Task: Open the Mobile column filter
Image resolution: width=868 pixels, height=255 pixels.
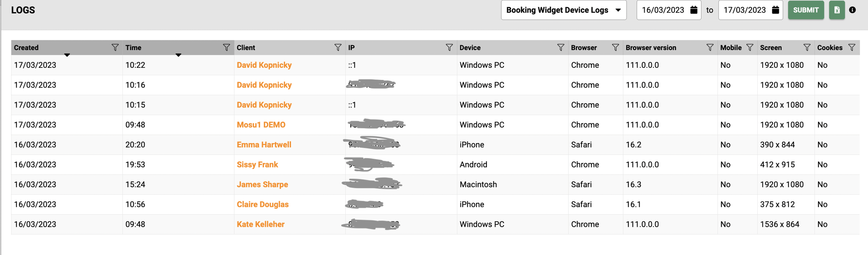Action: coord(750,48)
